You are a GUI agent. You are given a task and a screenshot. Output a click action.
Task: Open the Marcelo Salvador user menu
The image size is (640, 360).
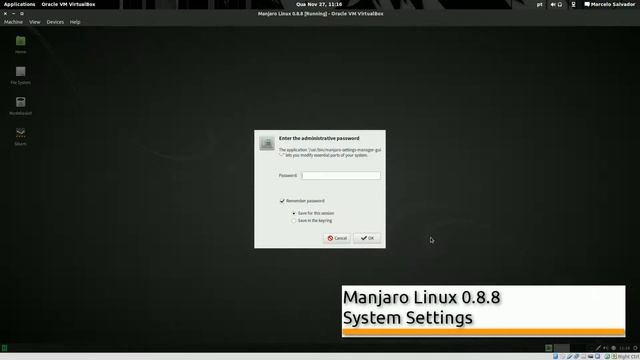[613, 4]
